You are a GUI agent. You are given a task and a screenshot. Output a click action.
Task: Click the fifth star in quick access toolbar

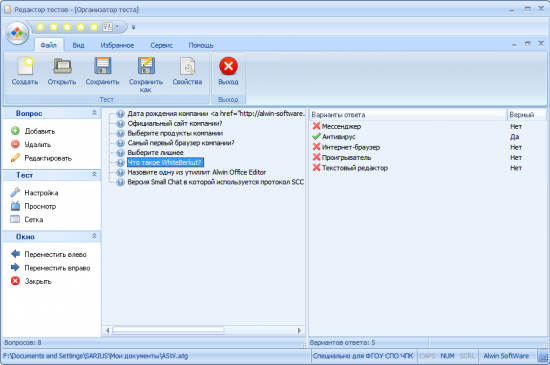tap(94, 27)
